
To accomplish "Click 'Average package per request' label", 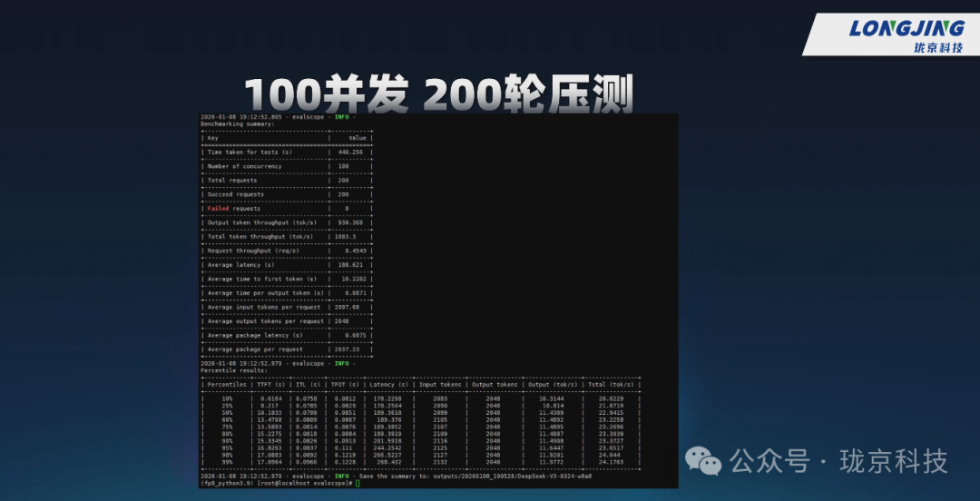I will [255, 349].
